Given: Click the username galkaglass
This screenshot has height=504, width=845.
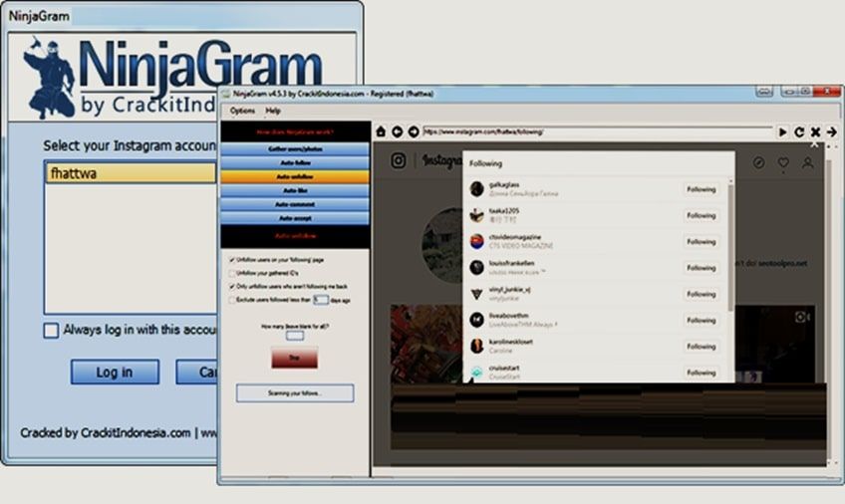Looking at the screenshot, I should pyautogui.click(x=504, y=184).
